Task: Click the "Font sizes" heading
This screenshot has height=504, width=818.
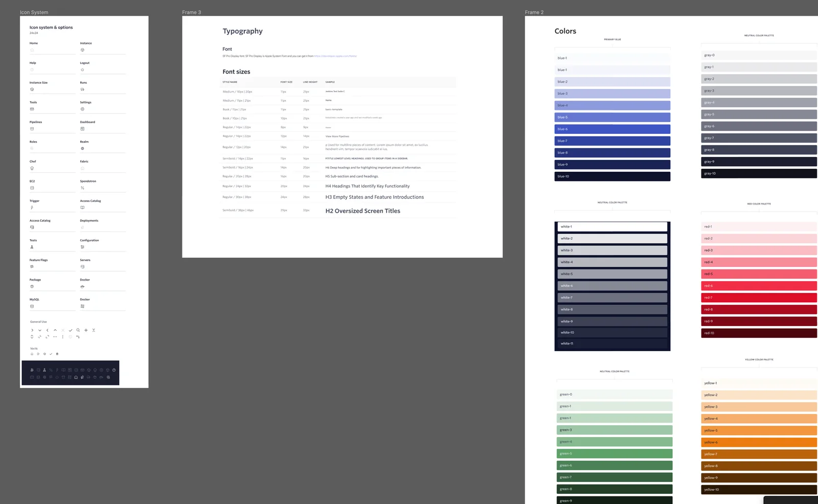Action: (236, 72)
